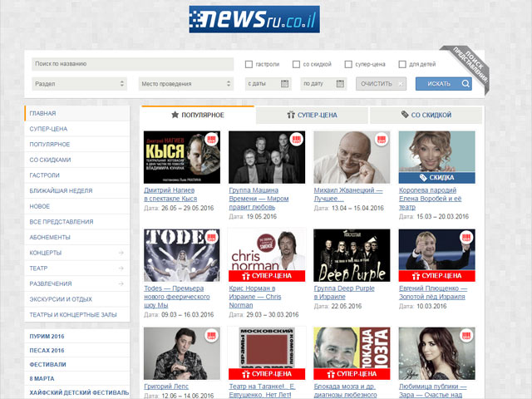Screen dimensions: 532x399
Task: Click the magnifier icon on ИСКАТЬ button
Action: click(x=465, y=83)
